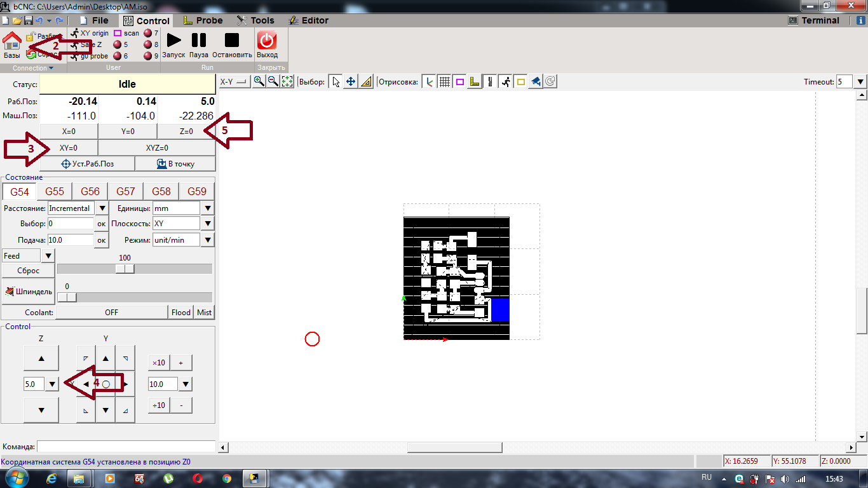Click the Команда command input field
The height and width of the screenshot is (488, 868).
click(126, 447)
